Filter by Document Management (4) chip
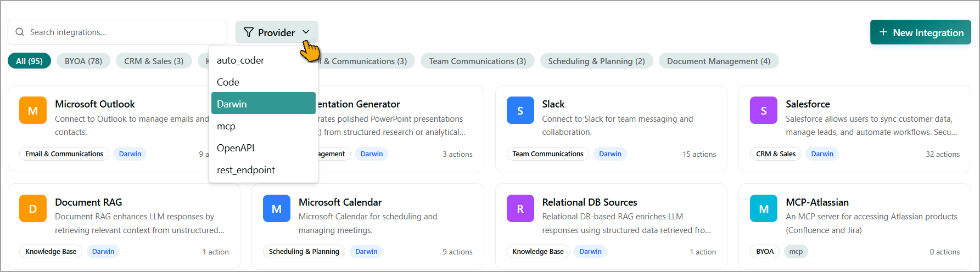 pyautogui.click(x=719, y=61)
